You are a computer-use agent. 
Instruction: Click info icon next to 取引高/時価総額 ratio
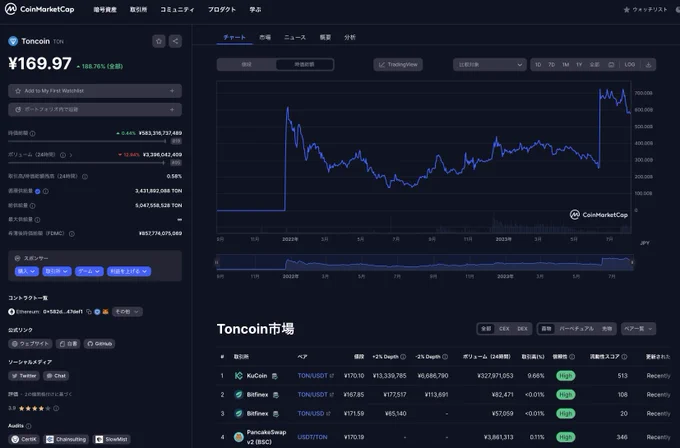(85, 177)
